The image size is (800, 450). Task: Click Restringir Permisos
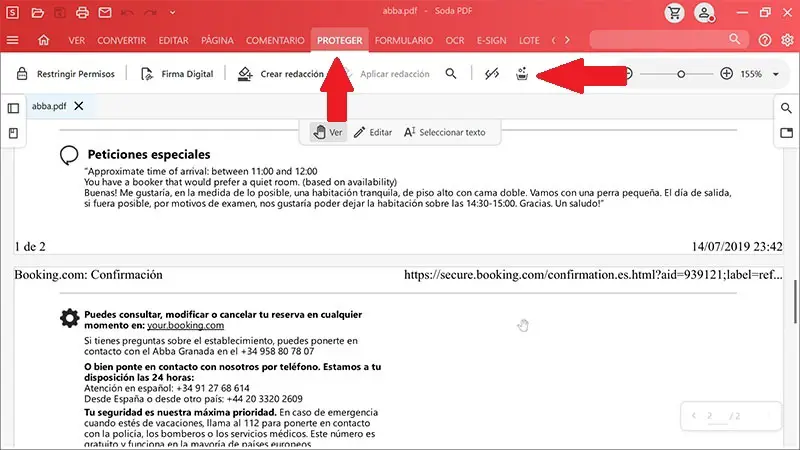tap(65, 74)
